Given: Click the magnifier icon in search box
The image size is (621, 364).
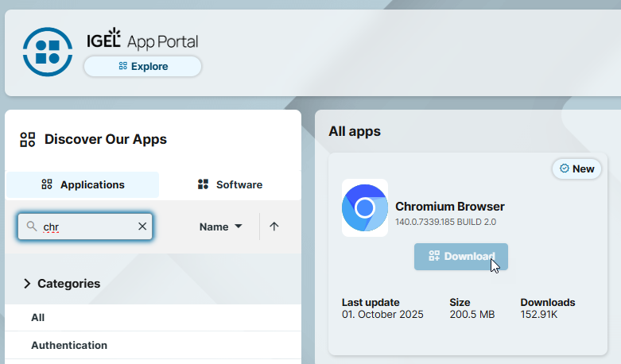Looking at the screenshot, I should tap(32, 227).
